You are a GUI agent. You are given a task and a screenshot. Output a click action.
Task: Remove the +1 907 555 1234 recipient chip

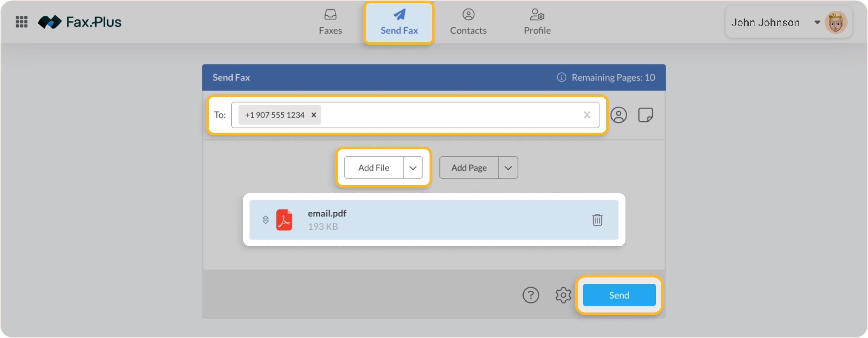click(x=313, y=115)
